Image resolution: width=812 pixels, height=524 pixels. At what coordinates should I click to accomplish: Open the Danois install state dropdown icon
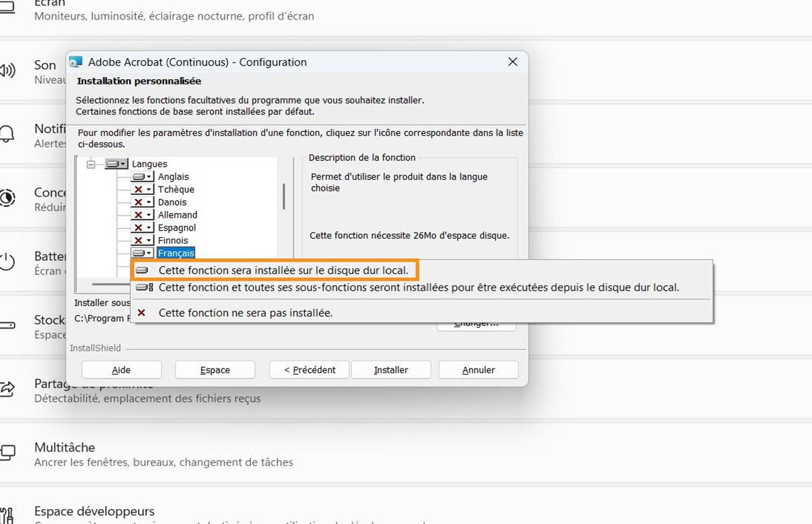click(142, 202)
